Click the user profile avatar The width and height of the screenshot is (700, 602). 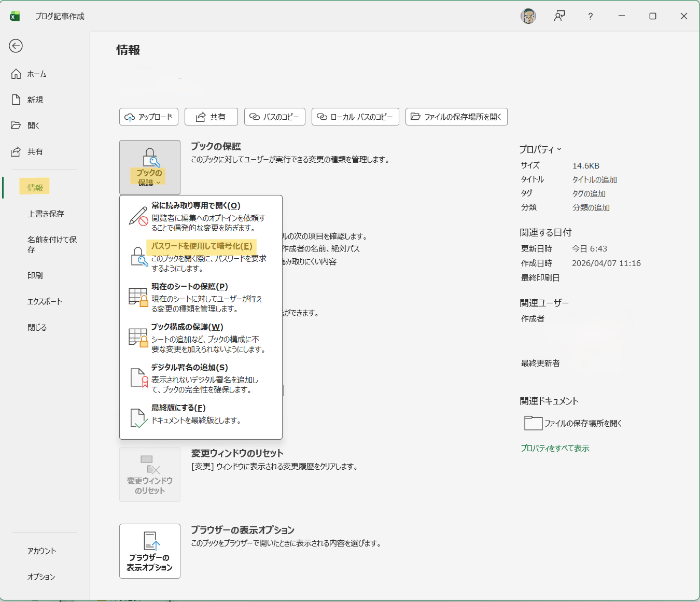tap(528, 16)
